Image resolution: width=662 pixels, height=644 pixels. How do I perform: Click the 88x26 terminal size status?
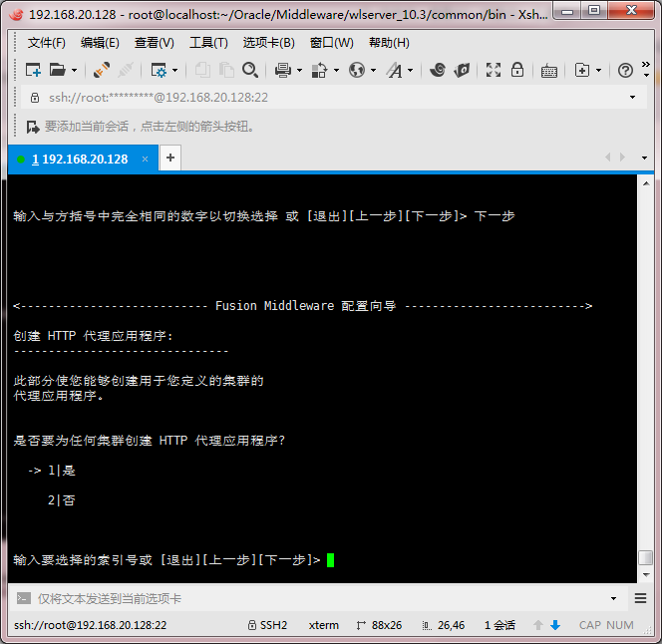coord(379,625)
